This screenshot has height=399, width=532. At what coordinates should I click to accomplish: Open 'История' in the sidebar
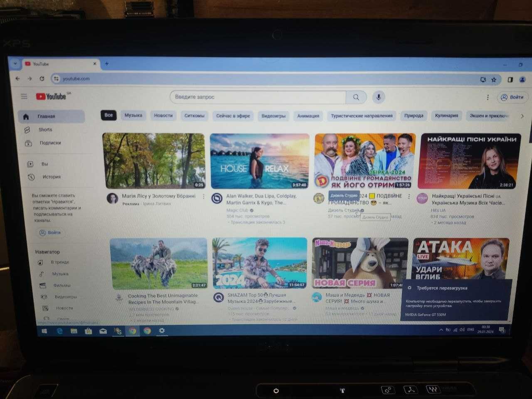(x=52, y=177)
